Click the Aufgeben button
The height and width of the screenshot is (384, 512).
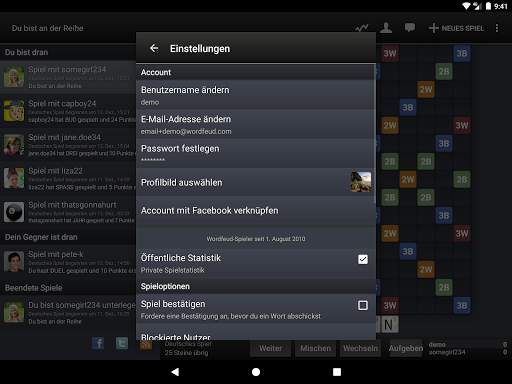click(x=406, y=348)
